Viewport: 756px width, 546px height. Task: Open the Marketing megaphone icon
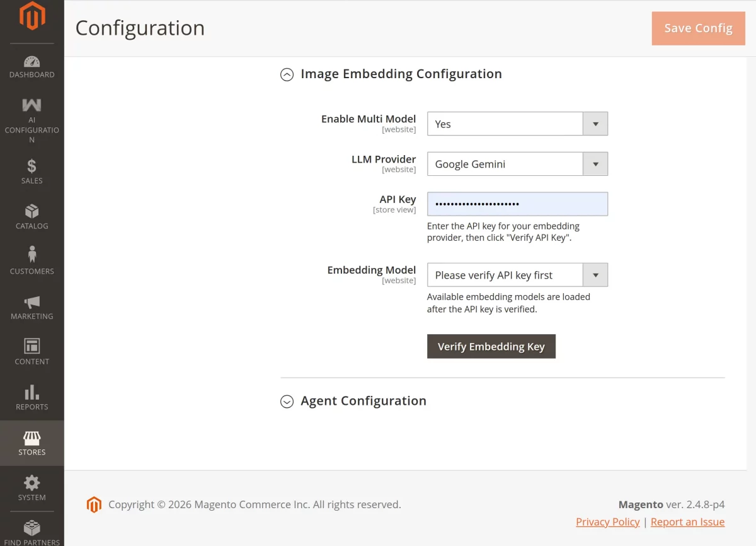31,302
